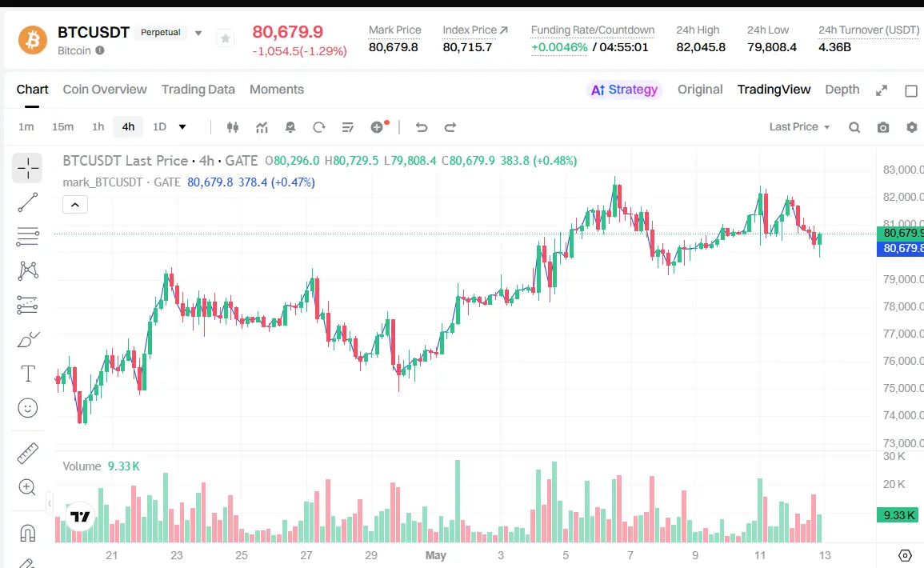Collapse the left drawing toolbar handle
This screenshot has height=568, width=924.
50,503
